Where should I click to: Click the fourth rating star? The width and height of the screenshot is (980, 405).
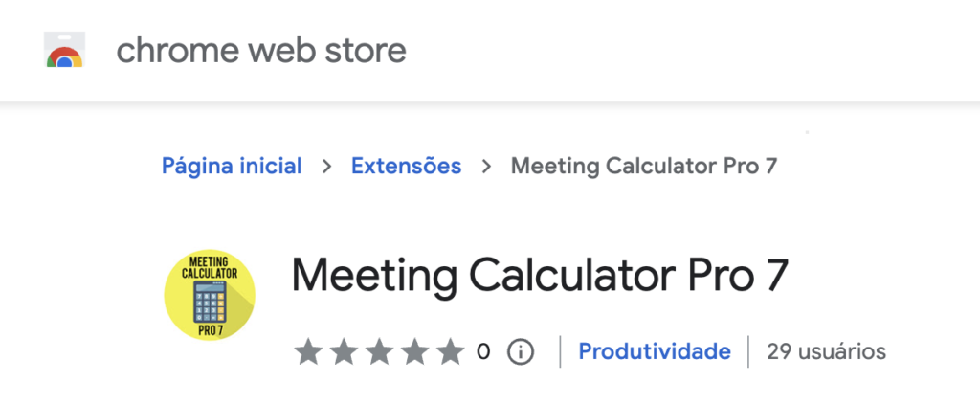(415, 352)
